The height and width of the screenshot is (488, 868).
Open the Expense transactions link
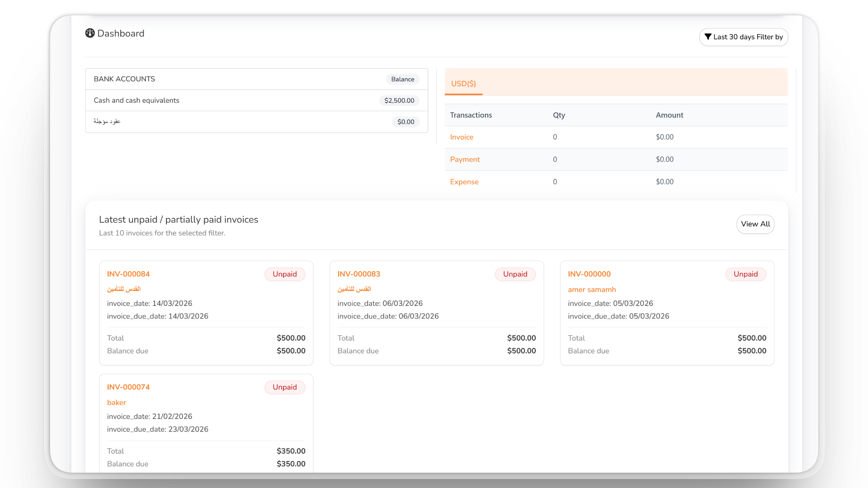click(x=464, y=182)
